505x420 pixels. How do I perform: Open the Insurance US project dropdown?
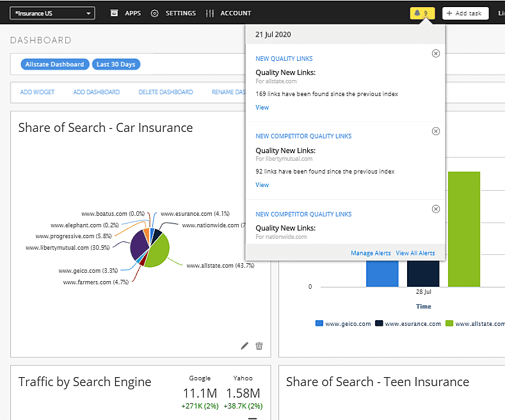pos(52,13)
